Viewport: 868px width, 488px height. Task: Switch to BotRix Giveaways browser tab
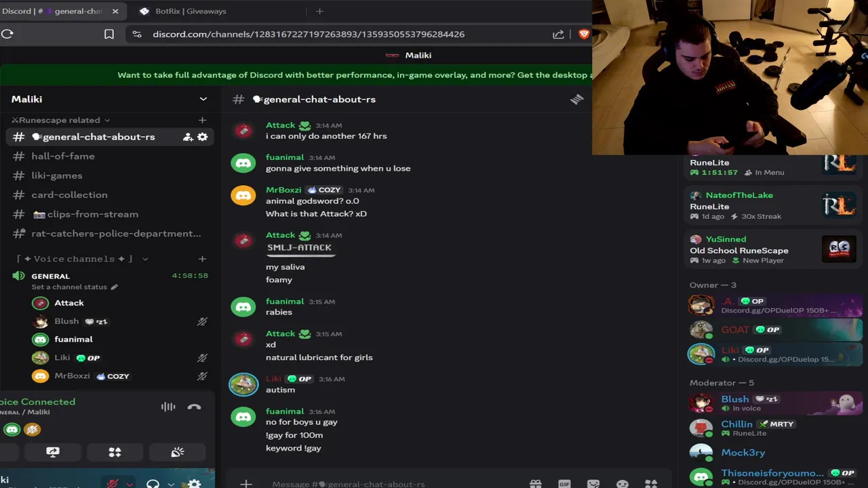(191, 11)
